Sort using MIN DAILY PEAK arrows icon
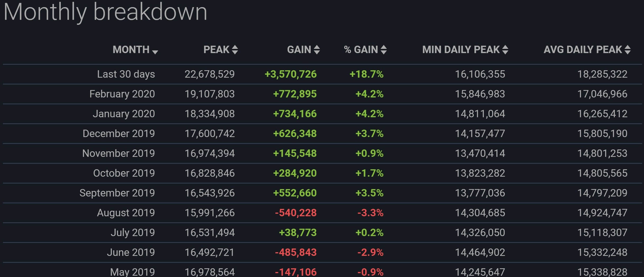This screenshot has width=644, height=277. tap(505, 50)
